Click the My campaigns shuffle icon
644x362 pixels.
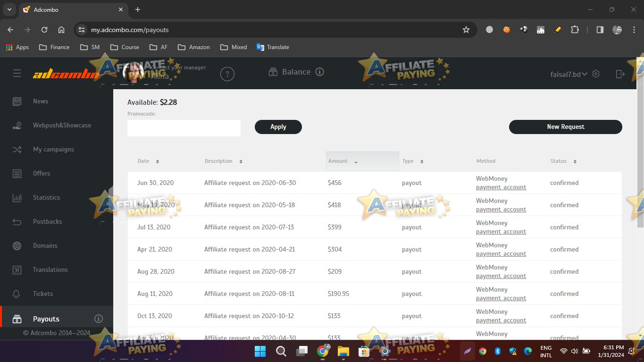[17, 149]
